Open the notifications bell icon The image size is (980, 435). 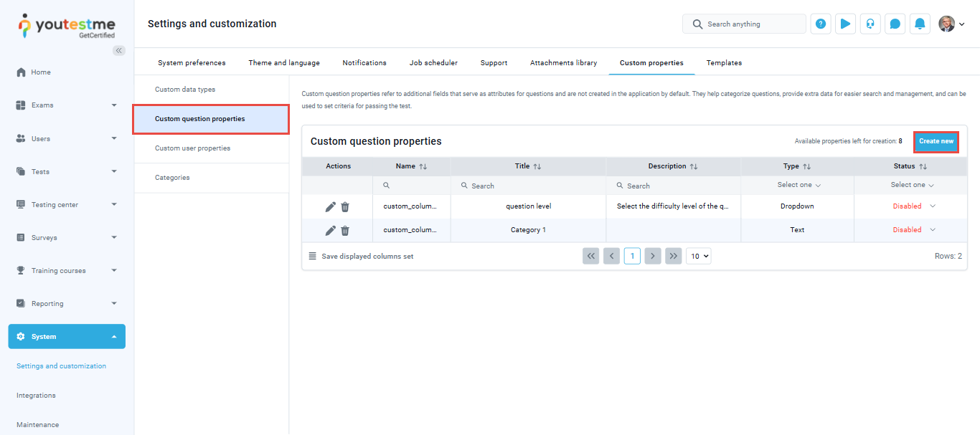click(920, 24)
